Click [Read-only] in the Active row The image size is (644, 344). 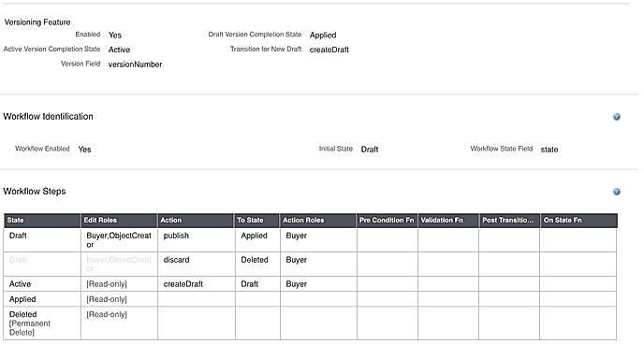(107, 284)
